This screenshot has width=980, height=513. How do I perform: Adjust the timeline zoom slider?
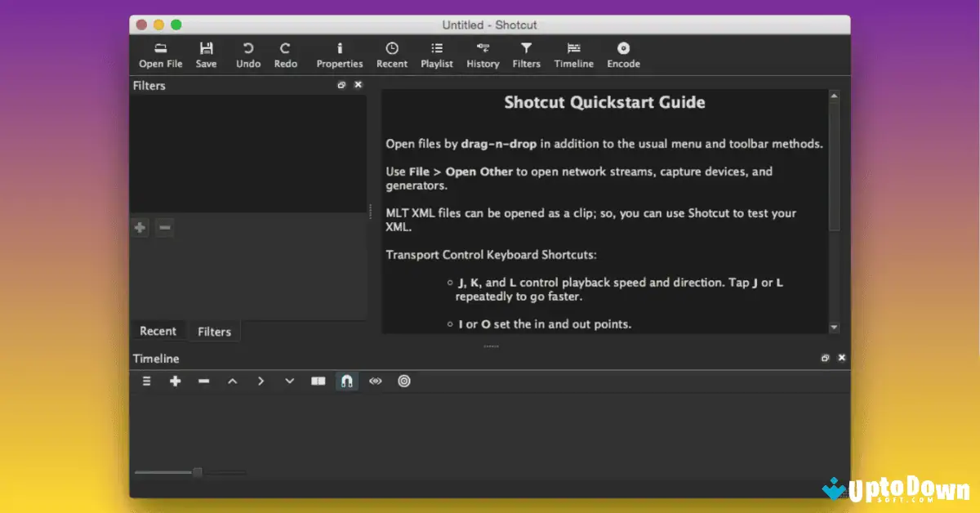[196, 471]
